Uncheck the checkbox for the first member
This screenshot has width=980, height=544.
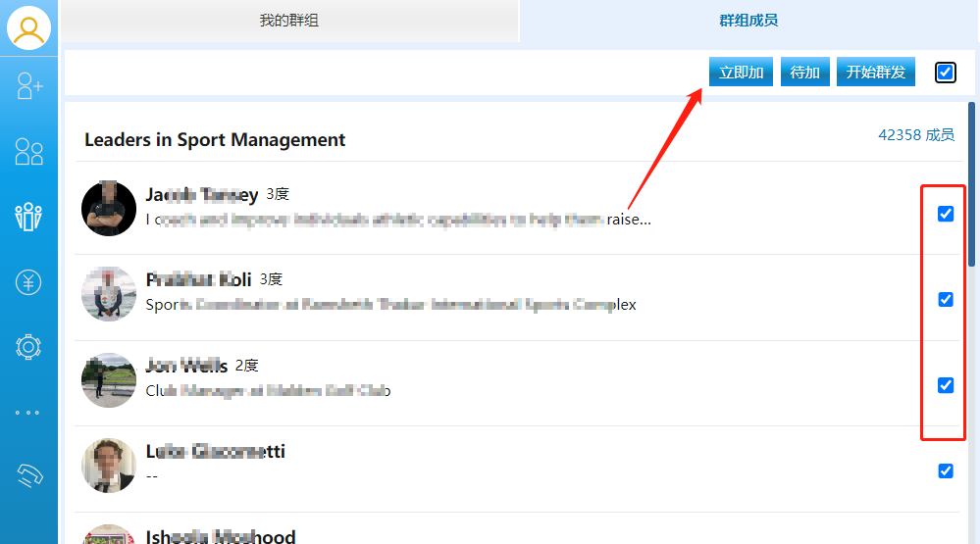coord(946,214)
